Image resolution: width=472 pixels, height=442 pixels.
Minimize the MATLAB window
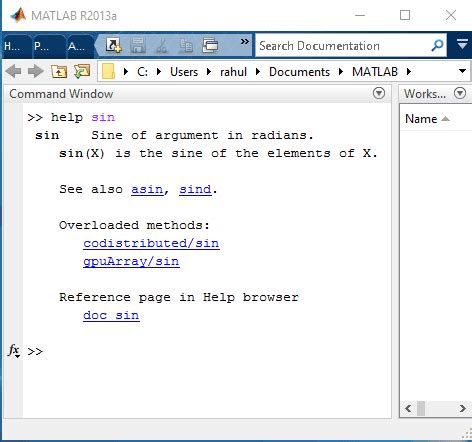click(x=360, y=15)
